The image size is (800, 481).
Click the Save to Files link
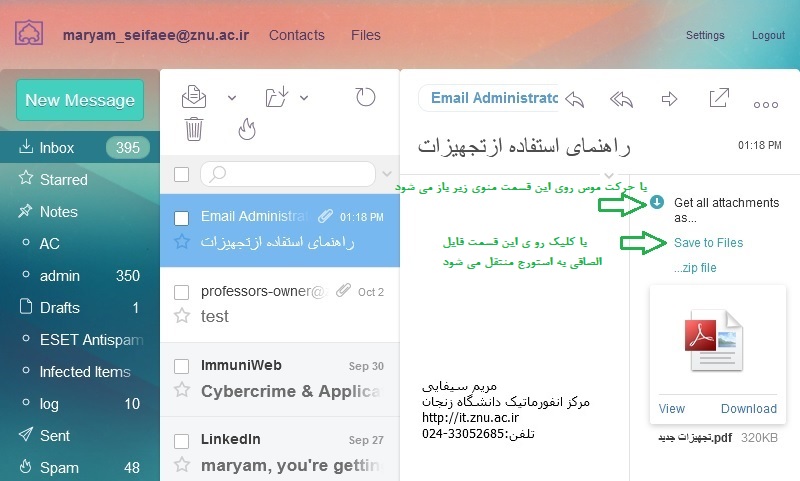(708, 243)
